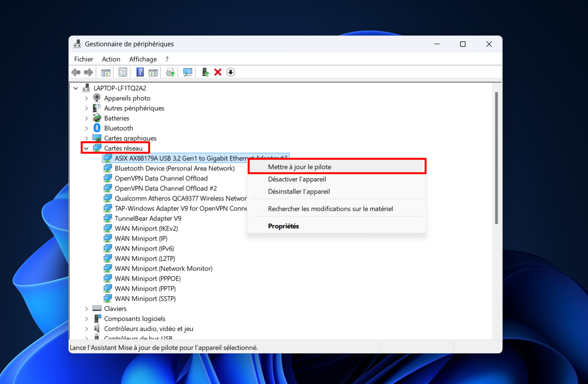Expand the Autres périphériques category
Screen dimensions: 588x384
click(86, 108)
